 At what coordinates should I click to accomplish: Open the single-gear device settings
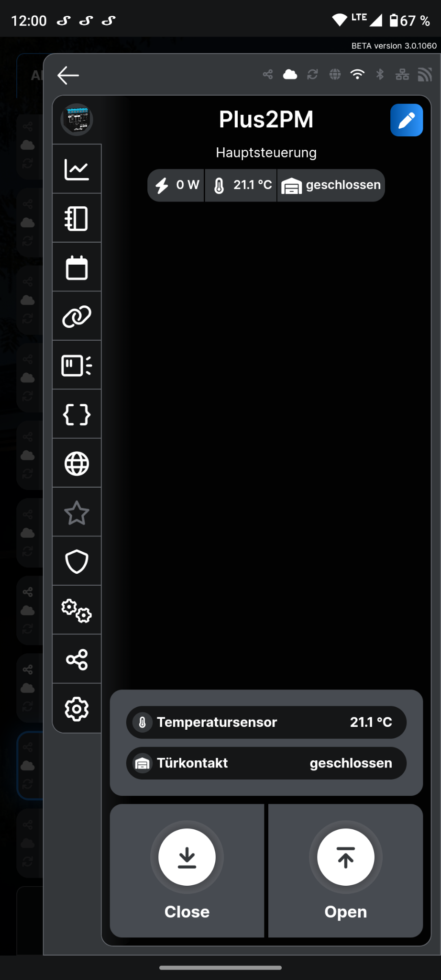(x=77, y=709)
